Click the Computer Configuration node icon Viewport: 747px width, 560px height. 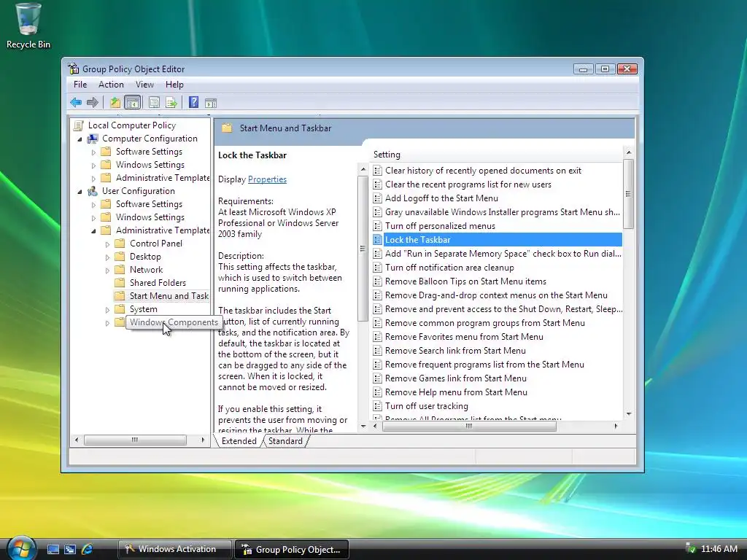coord(93,139)
